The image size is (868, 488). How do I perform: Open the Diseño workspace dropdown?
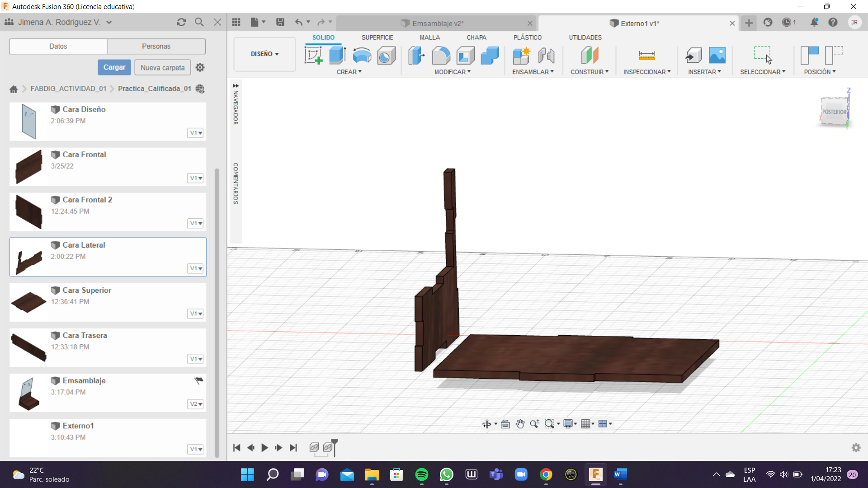click(264, 54)
